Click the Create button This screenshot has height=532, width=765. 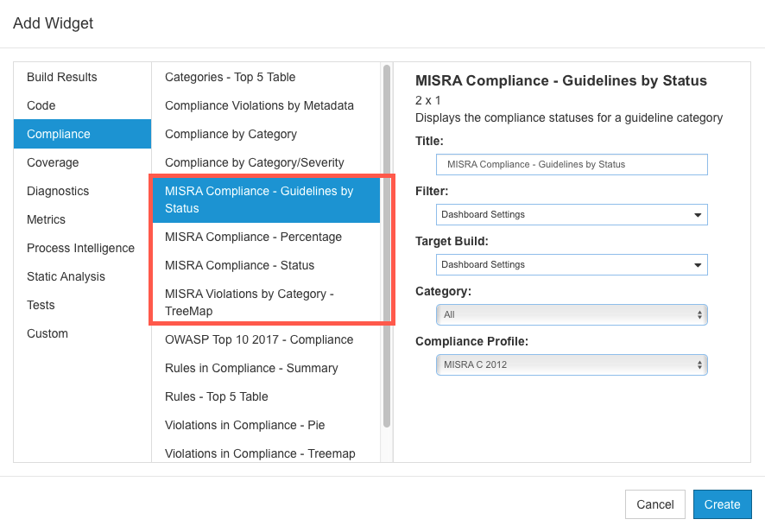coord(722,504)
